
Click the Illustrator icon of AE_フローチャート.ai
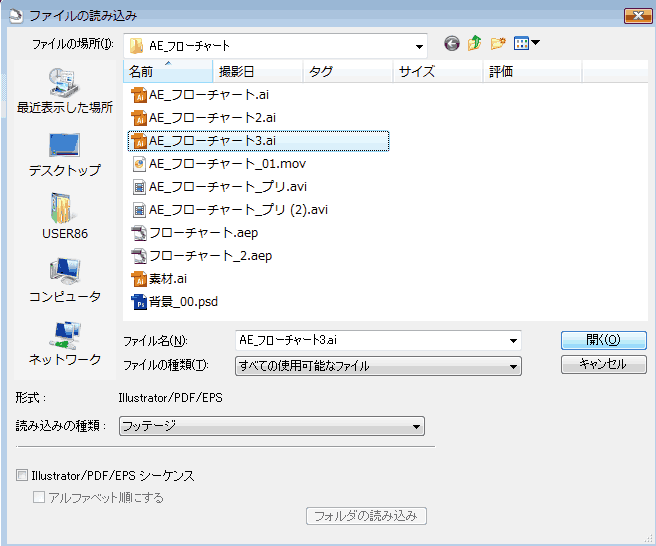point(139,95)
